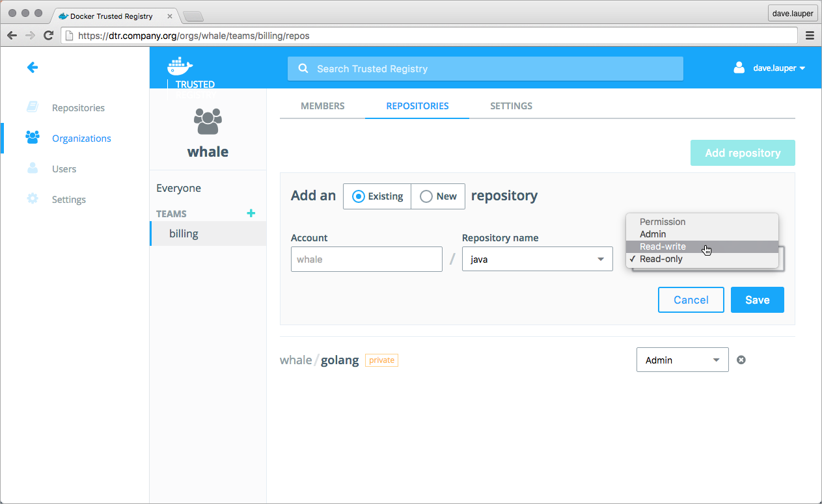
Task: Open Users in the left sidebar
Action: (64, 169)
